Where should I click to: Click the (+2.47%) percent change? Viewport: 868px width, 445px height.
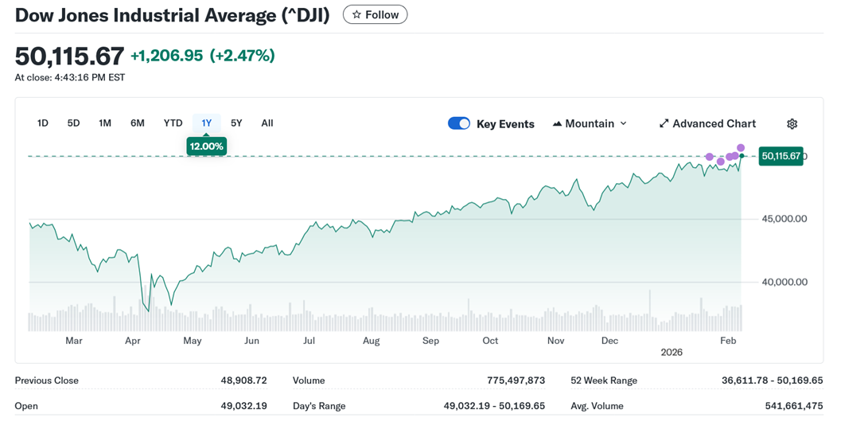click(242, 56)
